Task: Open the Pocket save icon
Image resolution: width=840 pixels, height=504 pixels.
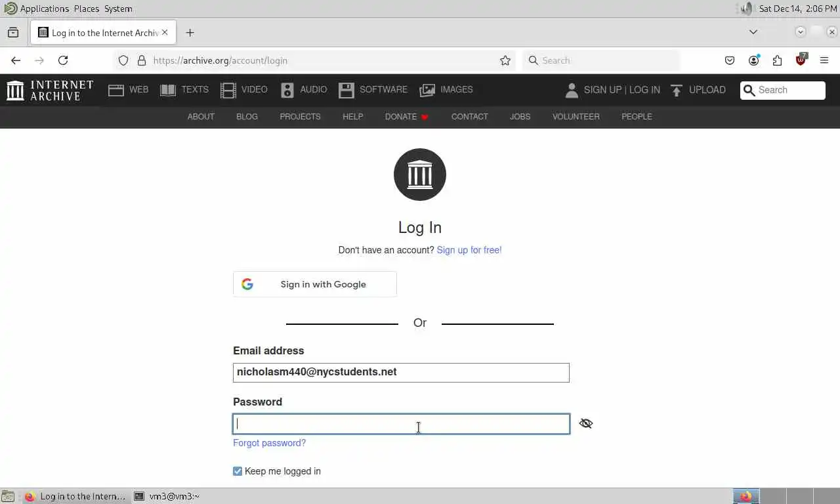Action: click(x=730, y=60)
